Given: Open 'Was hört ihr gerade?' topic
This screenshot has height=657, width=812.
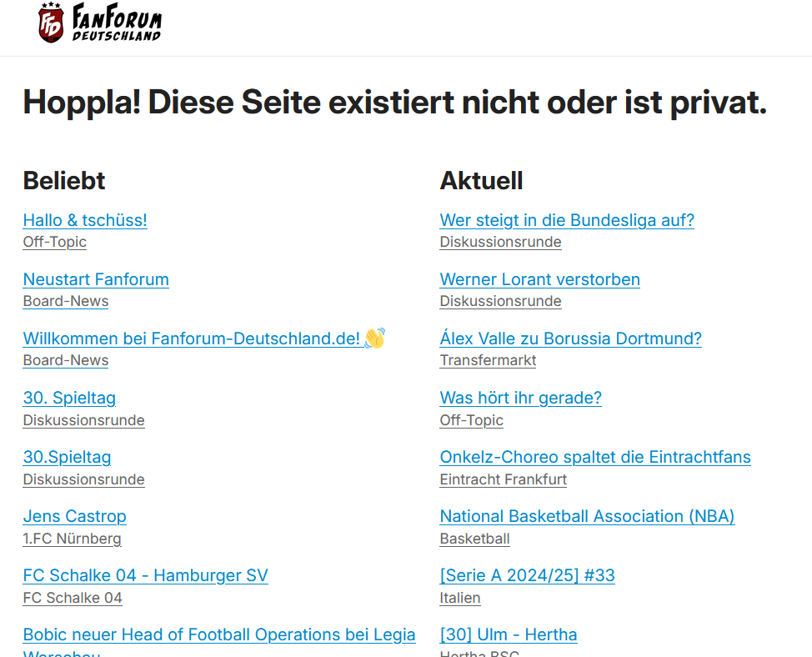Looking at the screenshot, I should coord(521,398).
